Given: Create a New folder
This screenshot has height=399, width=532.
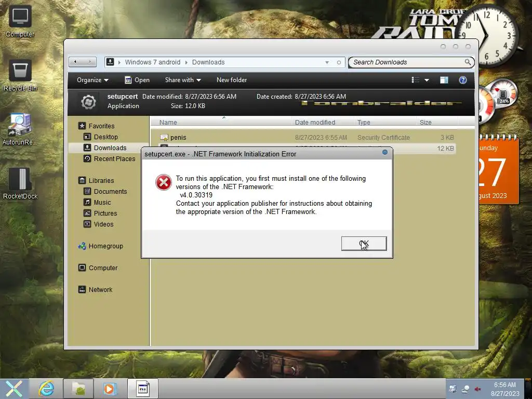Looking at the screenshot, I should 232,80.
